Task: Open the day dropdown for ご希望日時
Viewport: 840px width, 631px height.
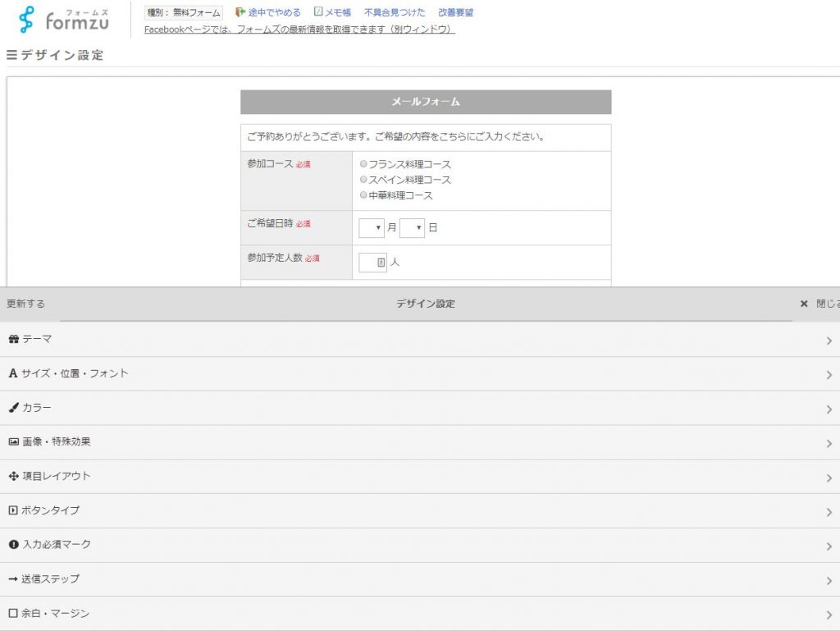Action: pyautogui.click(x=412, y=227)
